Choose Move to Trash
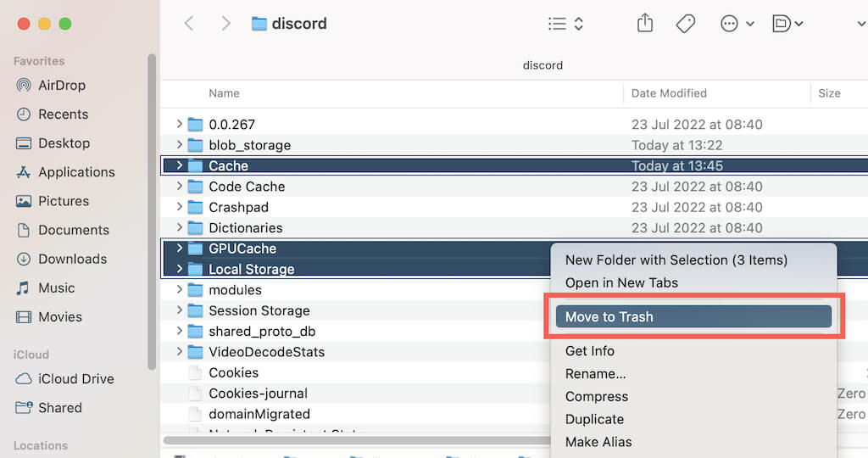 click(609, 316)
